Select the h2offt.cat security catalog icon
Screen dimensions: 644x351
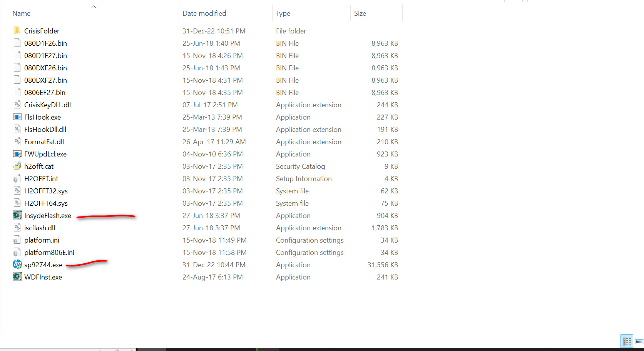[x=17, y=166]
